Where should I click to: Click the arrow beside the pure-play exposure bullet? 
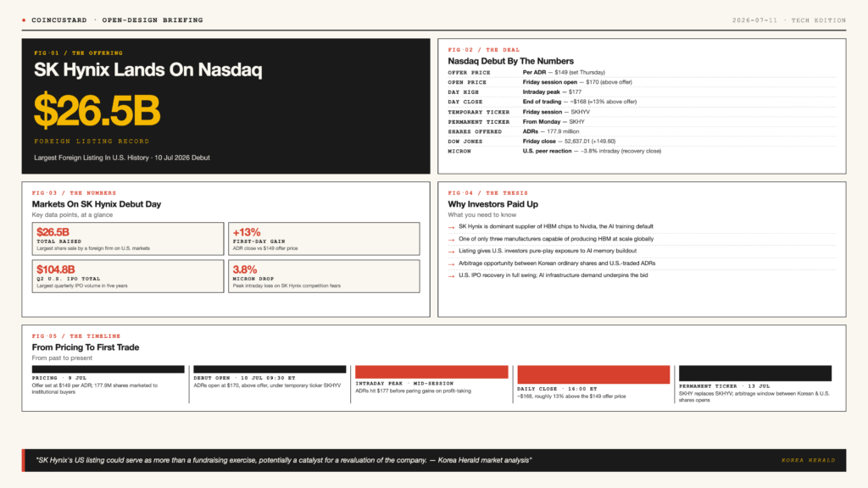(x=451, y=251)
